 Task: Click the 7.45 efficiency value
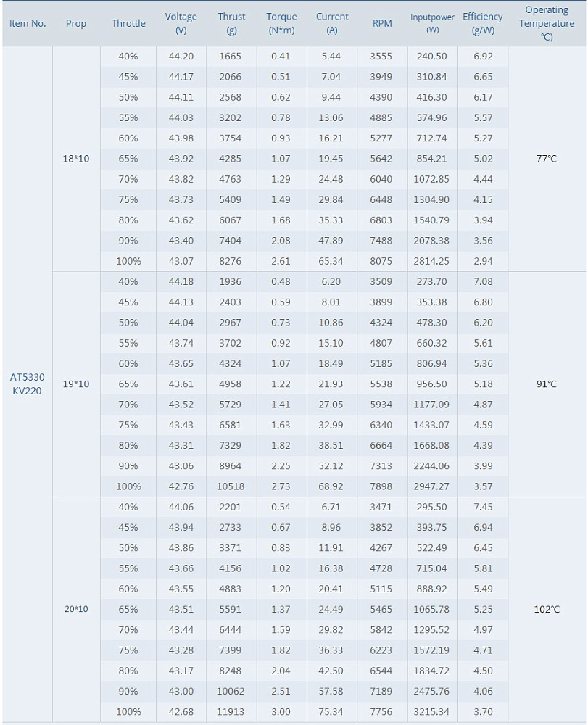tap(483, 507)
